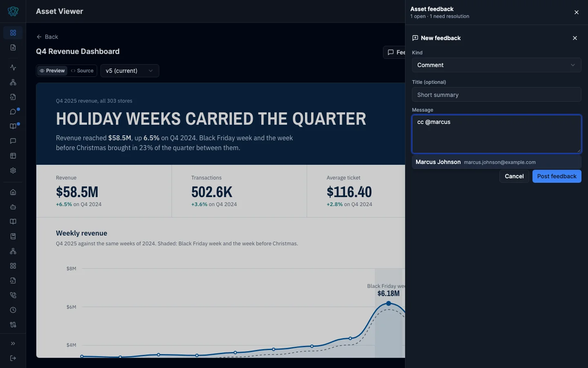Click the Weekly revenue heading
This screenshot has width=588, height=368.
[82, 233]
